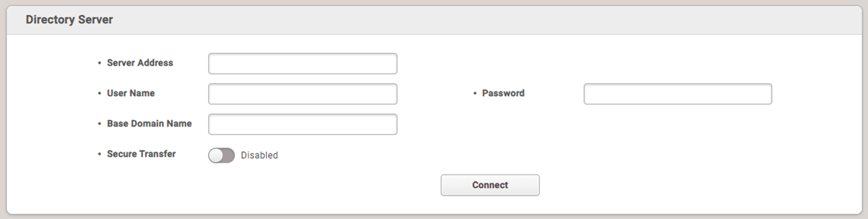Viewport: 868px width, 219px height.
Task: Click the gray track of the Secure Transfer switch
Action: [x=229, y=155]
